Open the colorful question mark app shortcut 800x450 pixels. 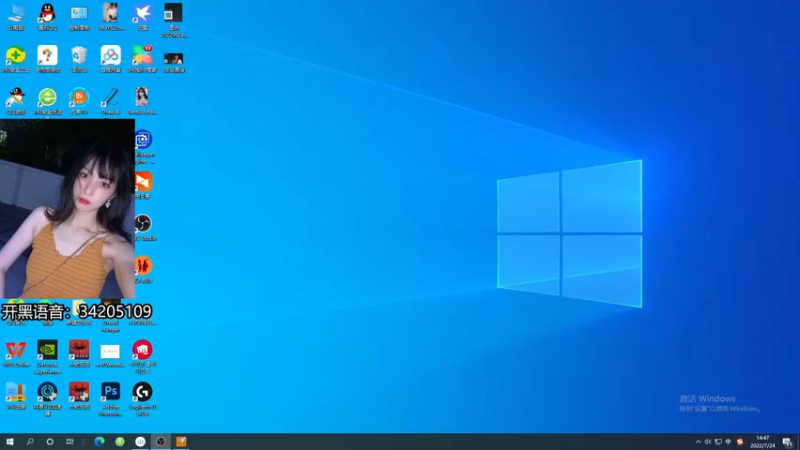47,59
